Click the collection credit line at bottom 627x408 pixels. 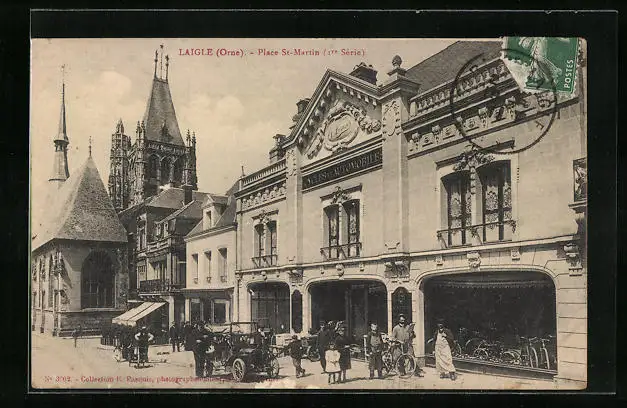tap(150, 379)
